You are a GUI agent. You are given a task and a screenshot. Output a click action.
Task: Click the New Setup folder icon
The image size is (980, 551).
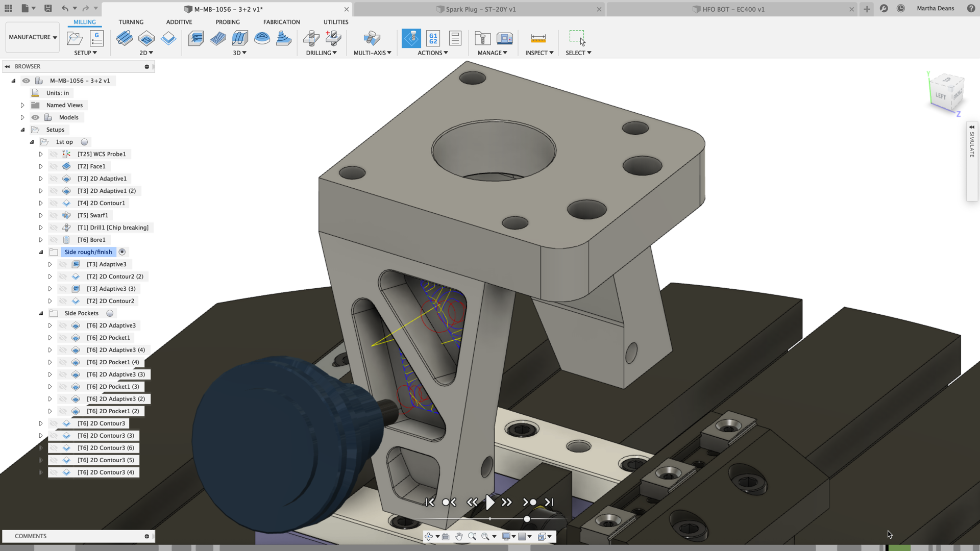[x=75, y=38]
